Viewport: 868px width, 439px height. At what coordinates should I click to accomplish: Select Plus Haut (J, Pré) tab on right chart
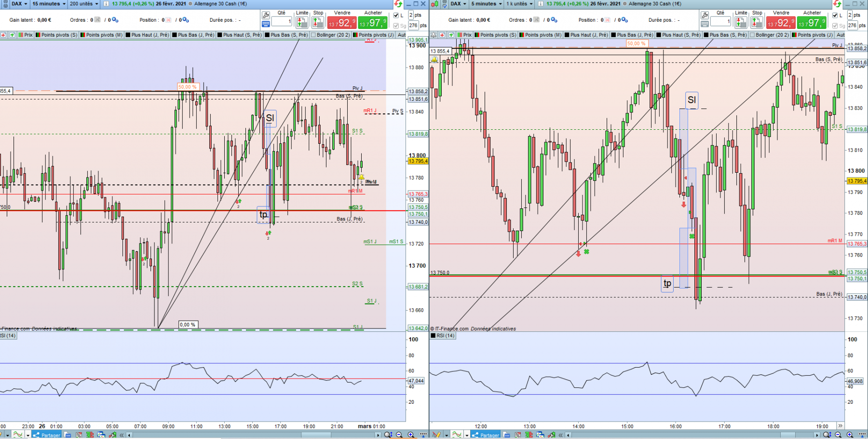586,35
